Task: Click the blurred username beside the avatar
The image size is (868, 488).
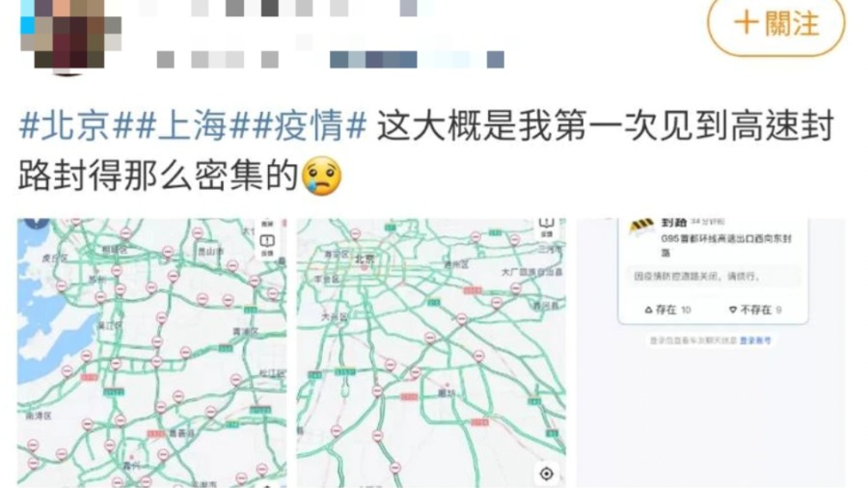Action: click(285, 8)
